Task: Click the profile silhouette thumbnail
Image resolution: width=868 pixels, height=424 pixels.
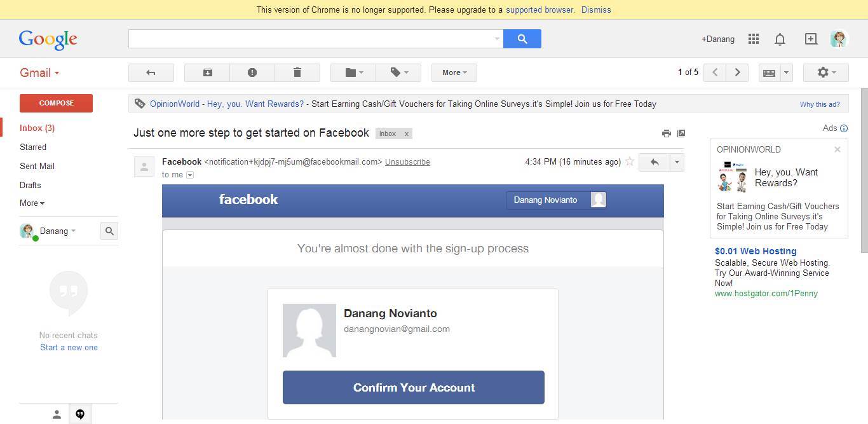Action: point(309,331)
